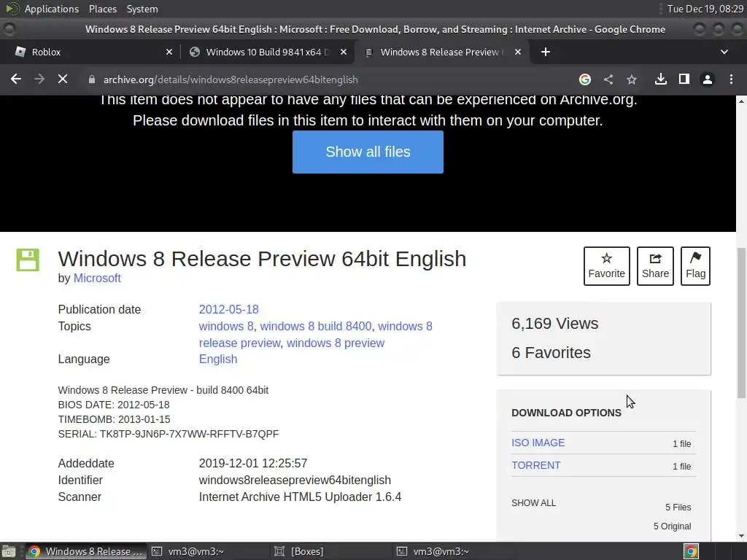
Task: Select the SERIAL key text line
Action: point(169,434)
